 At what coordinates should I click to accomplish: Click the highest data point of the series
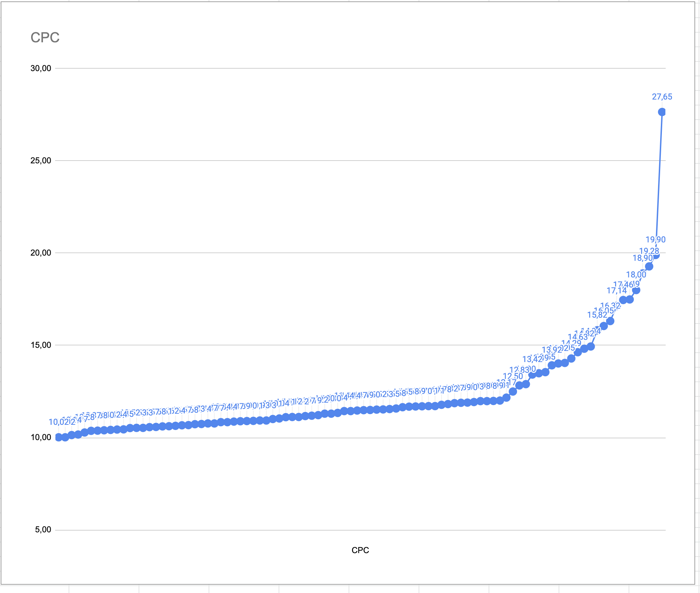tap(662, 112)
